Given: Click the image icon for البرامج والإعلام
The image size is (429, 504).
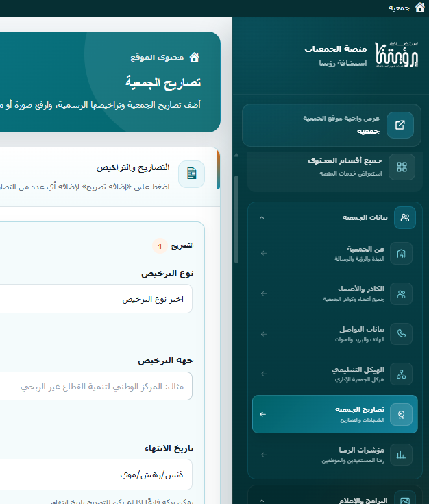Looking at the screenshot, I should (405, 499).
